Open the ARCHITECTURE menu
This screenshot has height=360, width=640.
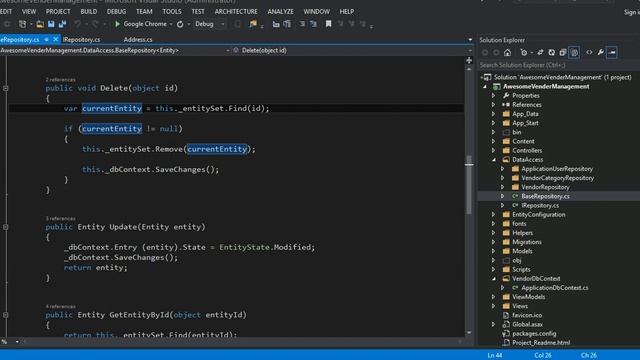pos(236,11)
